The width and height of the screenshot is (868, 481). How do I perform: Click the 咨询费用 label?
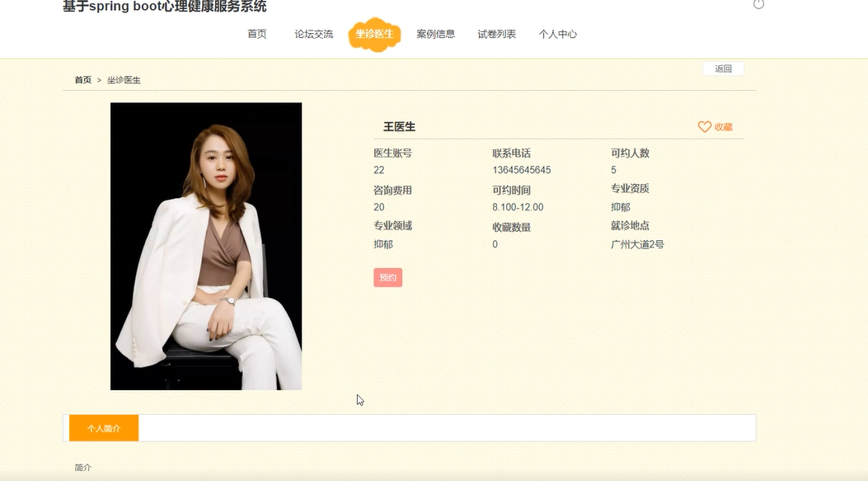tap(392, 190)
